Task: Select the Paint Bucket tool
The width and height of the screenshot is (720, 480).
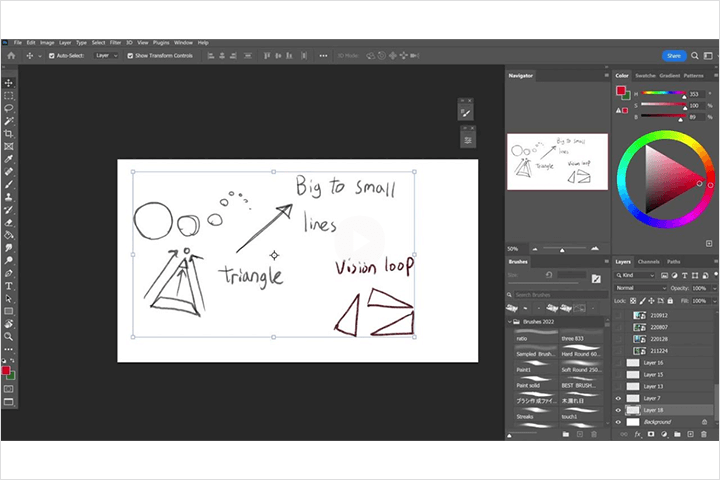Action: (x=9, y=235)
